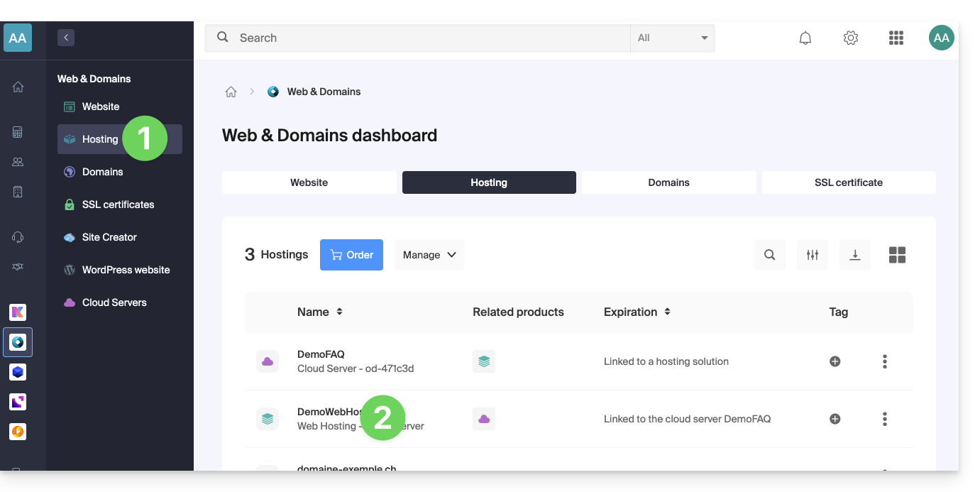The height and width of the screenshot is (492, 980).
Task: Open the filter sliders icon
Action: tap(813, 255)
